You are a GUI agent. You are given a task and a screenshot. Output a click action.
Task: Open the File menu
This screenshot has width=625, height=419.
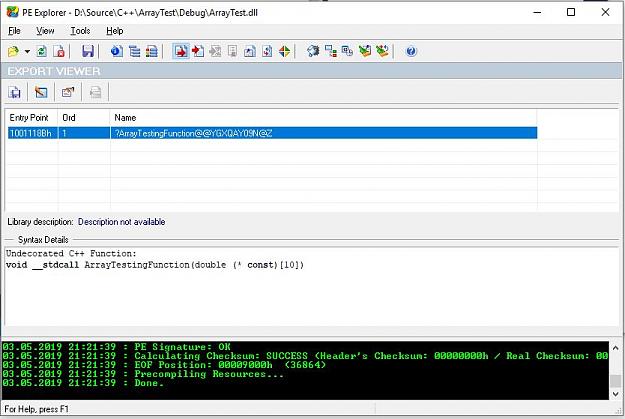[14, 31]
